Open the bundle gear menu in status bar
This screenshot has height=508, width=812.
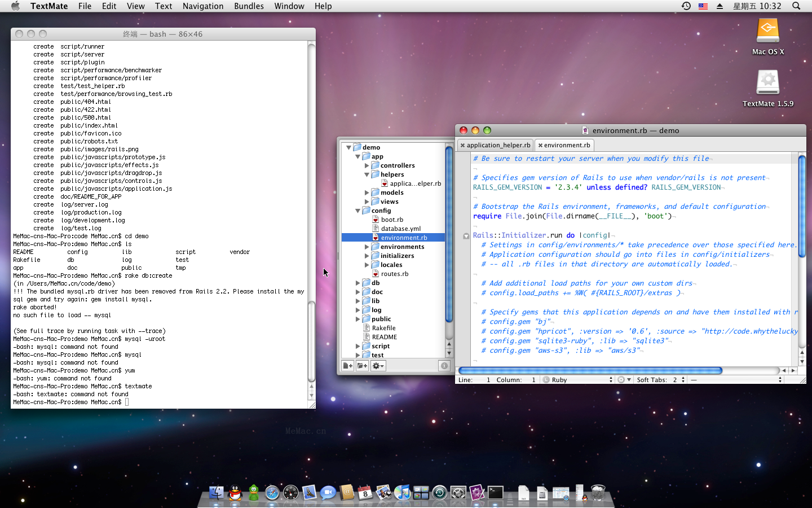tap(624, 380)
